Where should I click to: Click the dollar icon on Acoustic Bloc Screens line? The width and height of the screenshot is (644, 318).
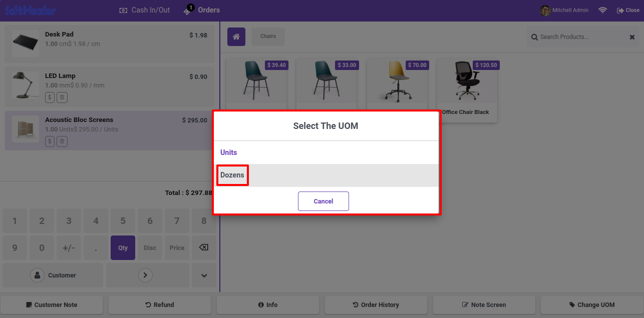tap(50, 141)
